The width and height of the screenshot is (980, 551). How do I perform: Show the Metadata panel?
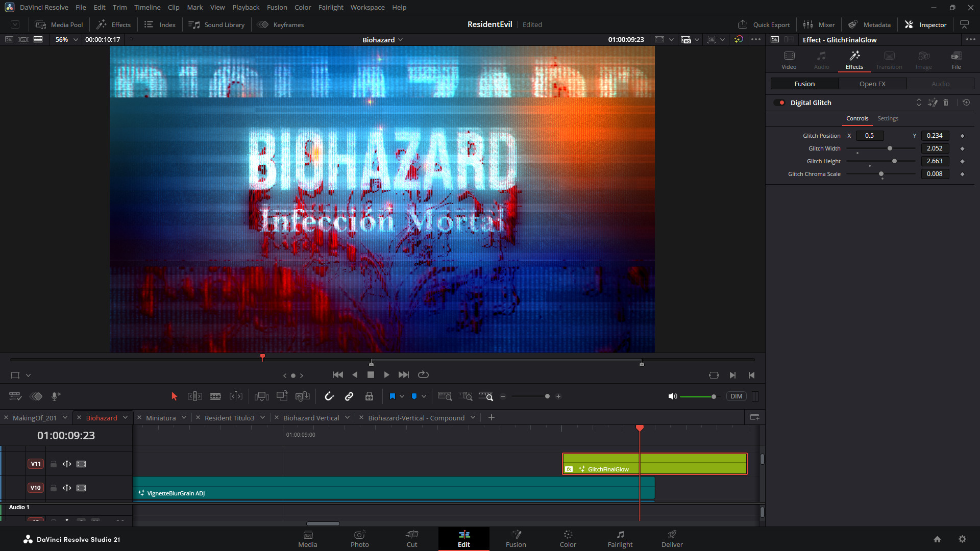pyautogui.click(x=869, y=24)
